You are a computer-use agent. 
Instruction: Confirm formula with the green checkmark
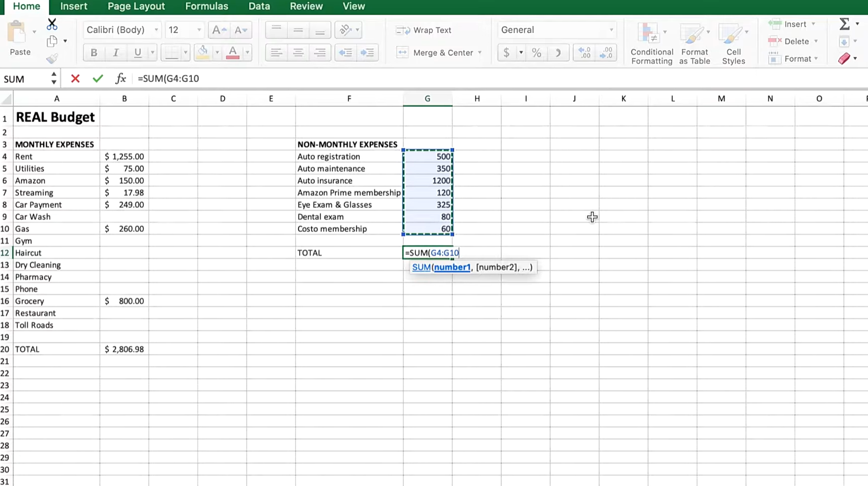point(97,79)
